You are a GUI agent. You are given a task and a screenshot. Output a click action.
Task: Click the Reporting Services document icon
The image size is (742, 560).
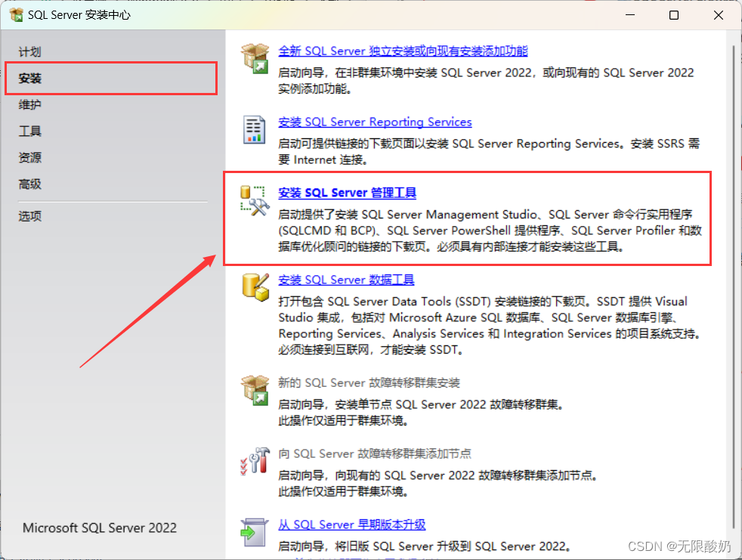click(255, 129)
